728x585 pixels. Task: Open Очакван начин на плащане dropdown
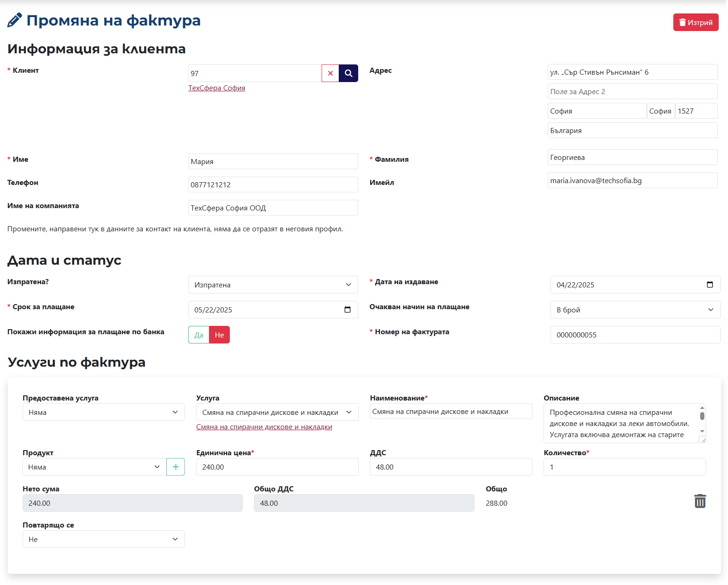(x=635, y=310)
